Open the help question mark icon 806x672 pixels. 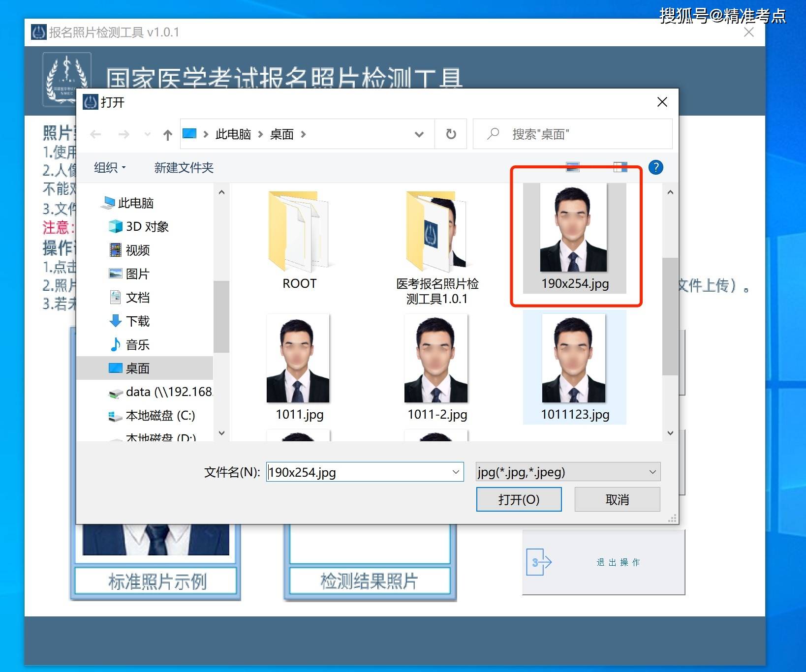point(655,167)
